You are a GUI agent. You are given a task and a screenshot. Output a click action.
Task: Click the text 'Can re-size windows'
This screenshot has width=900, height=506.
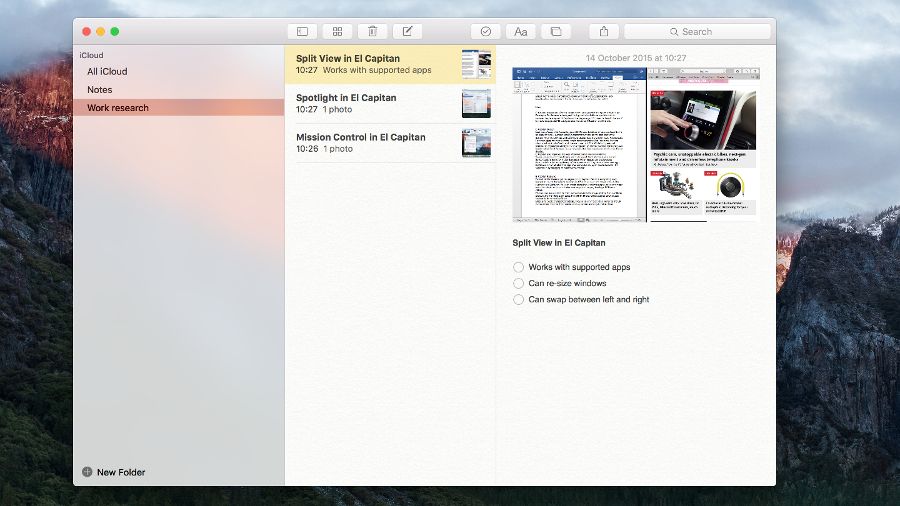click(x=567, y=283)
